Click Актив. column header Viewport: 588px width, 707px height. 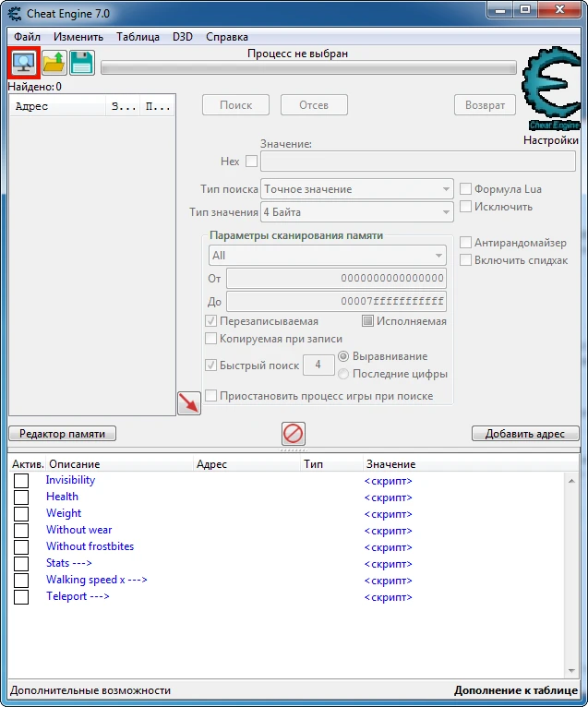[x=28, y=464]
